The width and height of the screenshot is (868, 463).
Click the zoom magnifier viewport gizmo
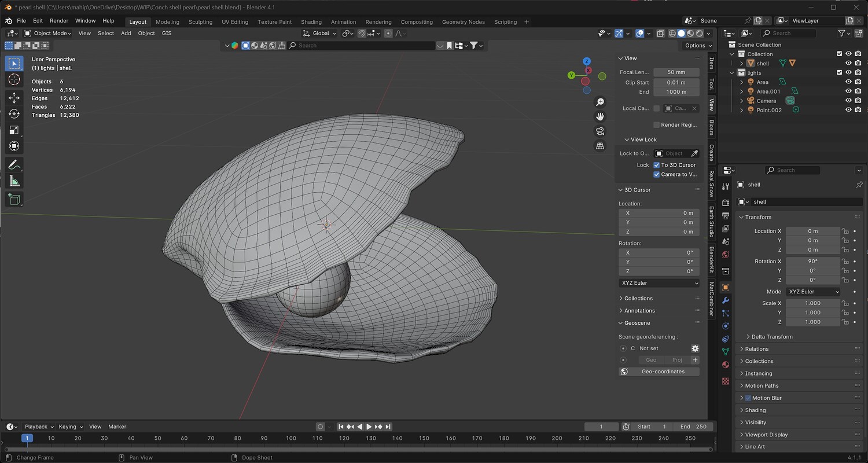pyautogui.click(x=600, y=102)
